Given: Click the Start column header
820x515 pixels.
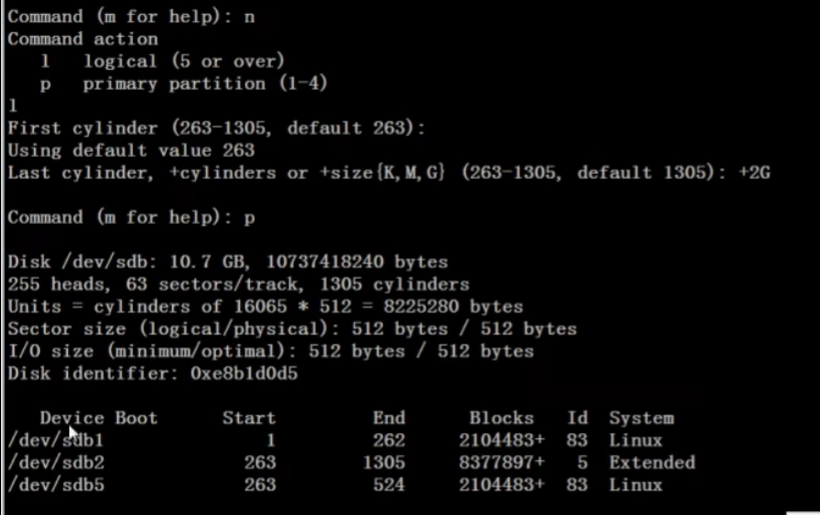Looking at the screenshot, I should pyautogui.click(x=249, y=418).
